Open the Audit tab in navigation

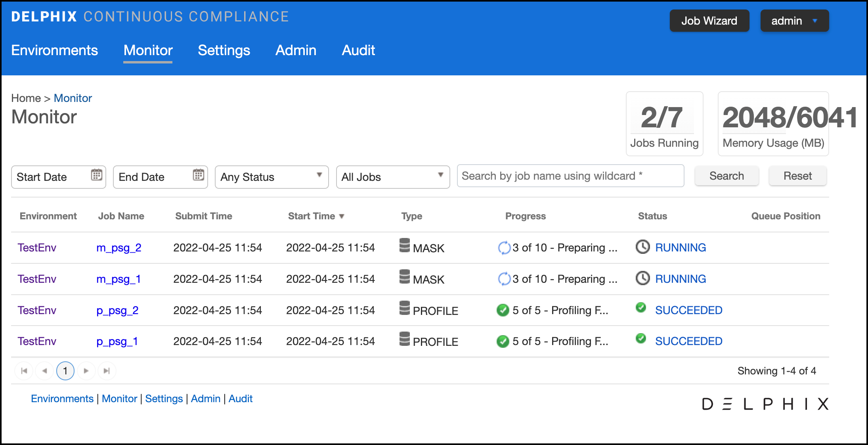tap(358, 50)
